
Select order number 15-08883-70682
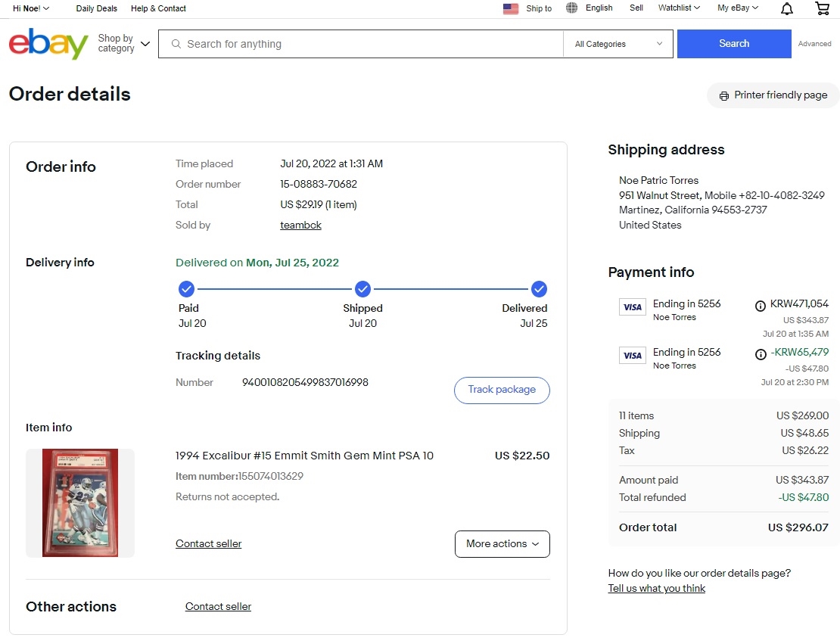point(318,185)
